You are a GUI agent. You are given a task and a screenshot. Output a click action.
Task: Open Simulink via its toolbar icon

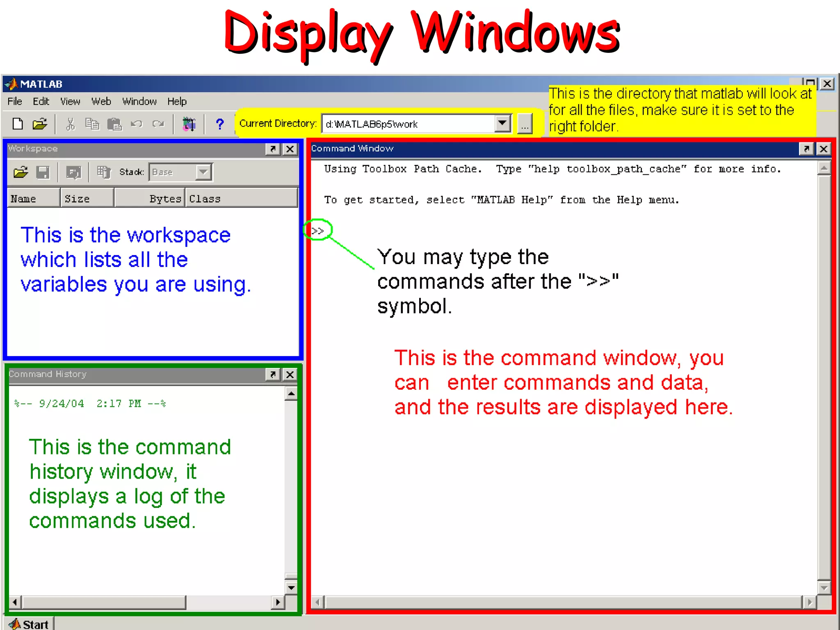pyautogui.click(x=189, y=123)
